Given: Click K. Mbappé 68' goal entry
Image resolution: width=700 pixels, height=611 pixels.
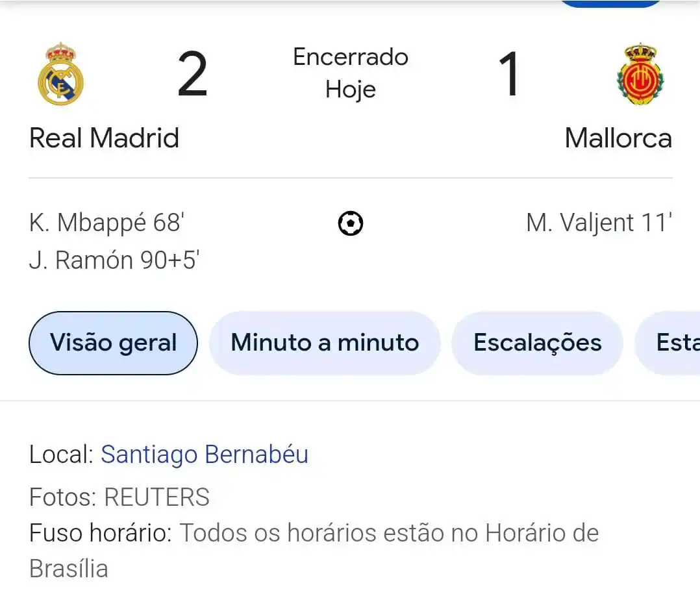Looking at the screenshot, I should coord(107,222).
